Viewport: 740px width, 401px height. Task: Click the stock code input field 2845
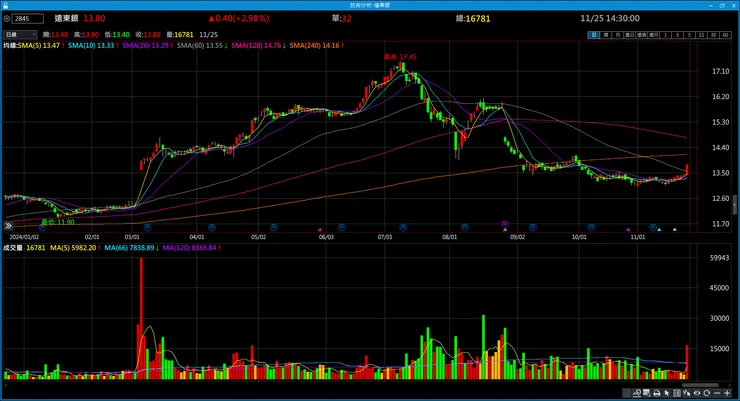pos(28,18)
